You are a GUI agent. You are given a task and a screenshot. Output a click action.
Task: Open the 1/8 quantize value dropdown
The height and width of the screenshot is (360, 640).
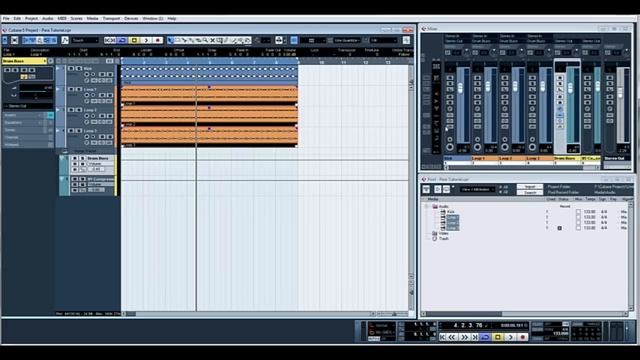pyautogui.click(x=383, y=40)
